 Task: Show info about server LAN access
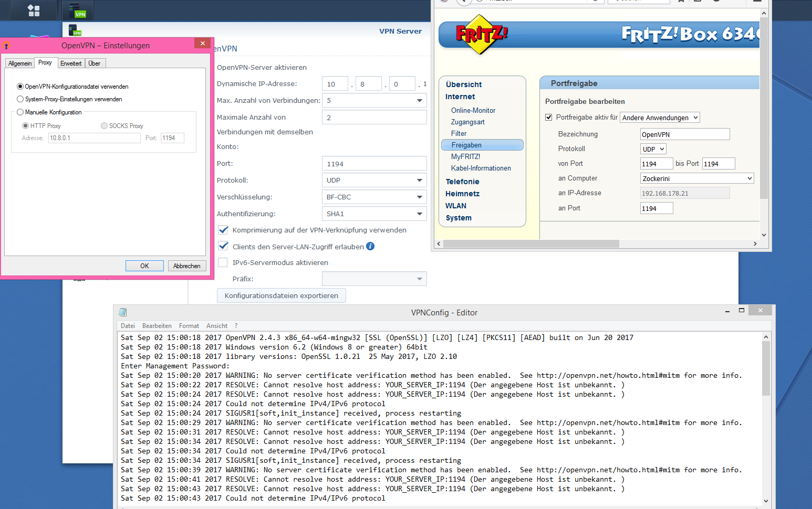point(370,246)
